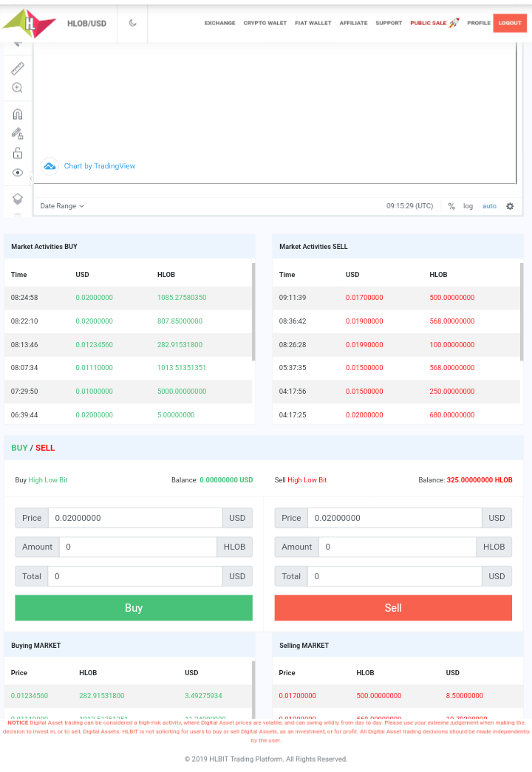Select buy activity row 08:24:58
This screenshot has height=772, width=532.
128,298
